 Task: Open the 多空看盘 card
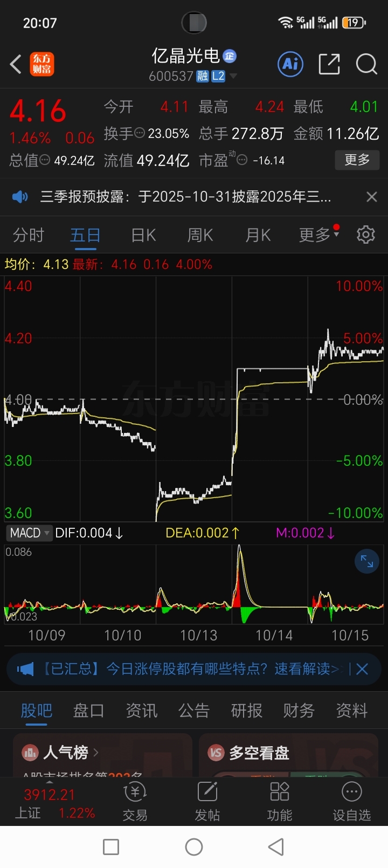click(x=288, y=755)
